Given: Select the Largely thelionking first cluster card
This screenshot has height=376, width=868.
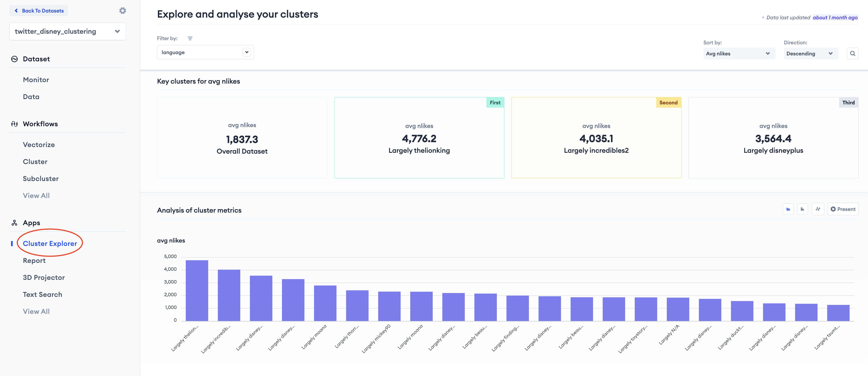Looking at the screenshot, I should 419,138.
